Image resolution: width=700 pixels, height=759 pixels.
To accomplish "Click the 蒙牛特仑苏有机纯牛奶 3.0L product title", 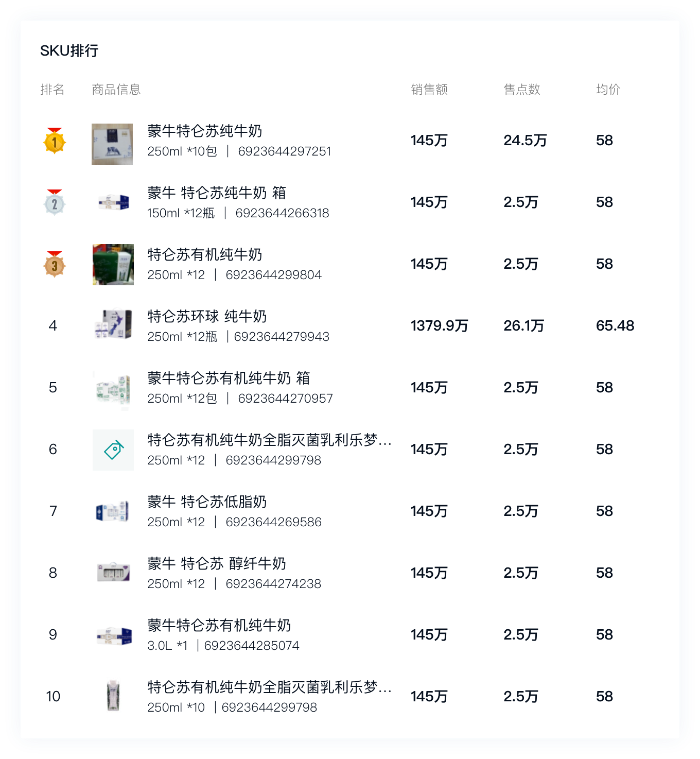I will (219, 626).
